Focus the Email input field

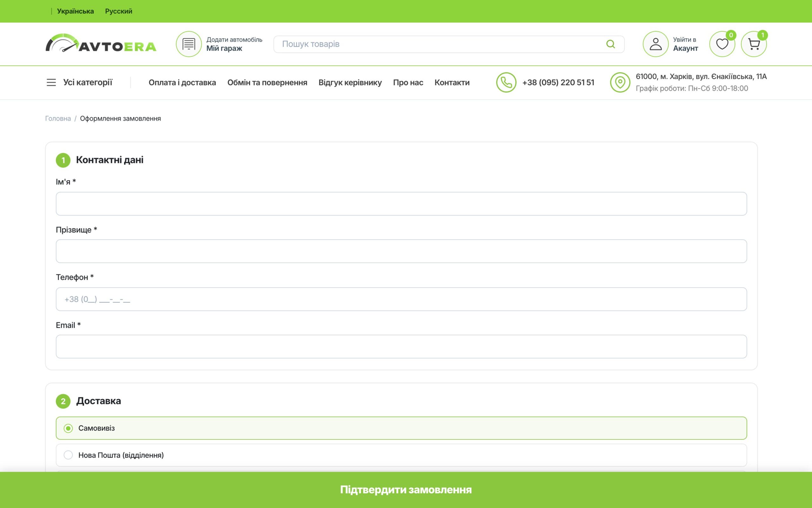click(401, 346)
